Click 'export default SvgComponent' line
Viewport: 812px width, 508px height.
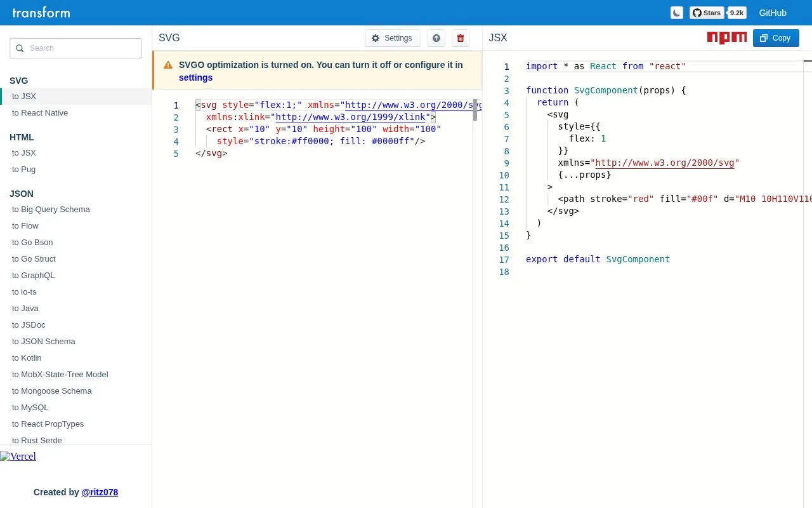pos(598,259)
